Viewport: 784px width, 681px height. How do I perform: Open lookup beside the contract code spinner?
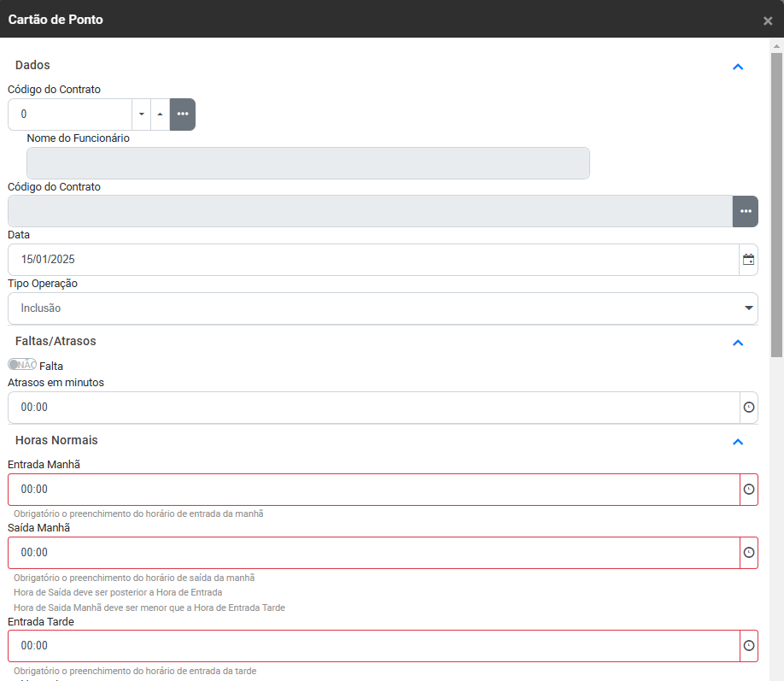click(183, 114)
